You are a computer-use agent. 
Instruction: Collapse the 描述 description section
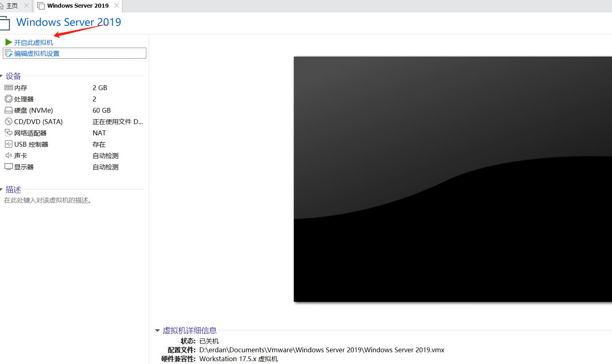coord(2,189)
